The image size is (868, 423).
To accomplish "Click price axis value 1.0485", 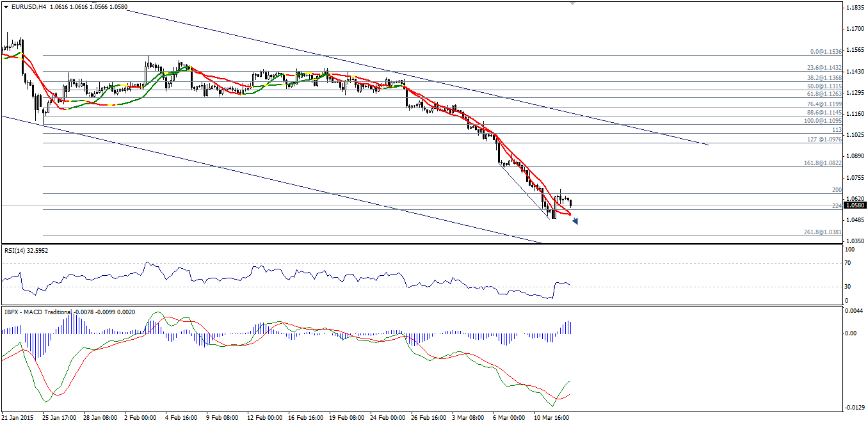I will point(855,220).
